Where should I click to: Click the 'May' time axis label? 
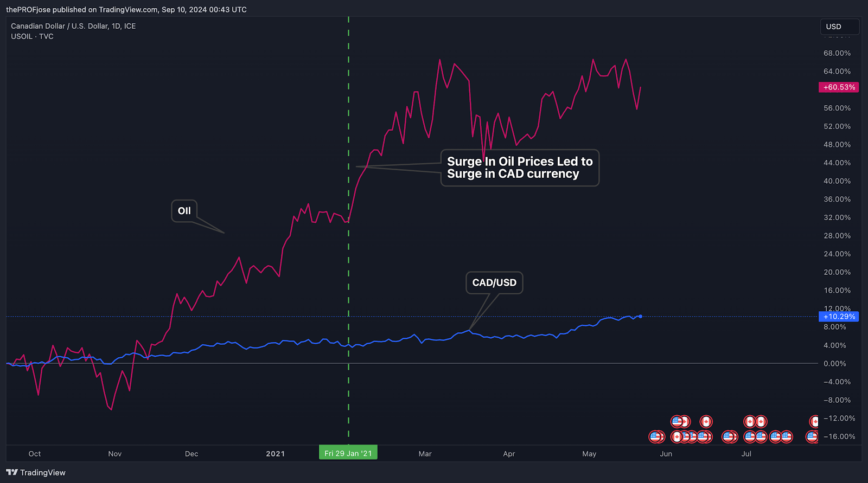589,454
